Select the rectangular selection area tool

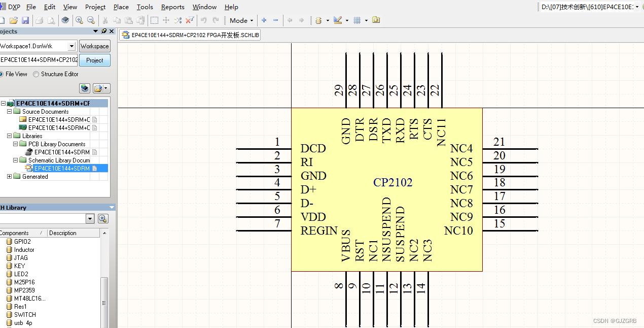[x=153, y=20]
